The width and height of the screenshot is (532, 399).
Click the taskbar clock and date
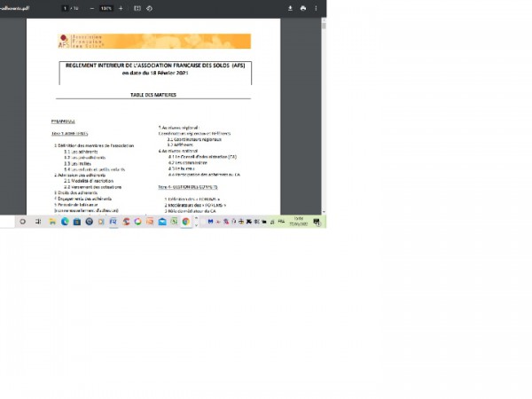(x=299, y=222)
